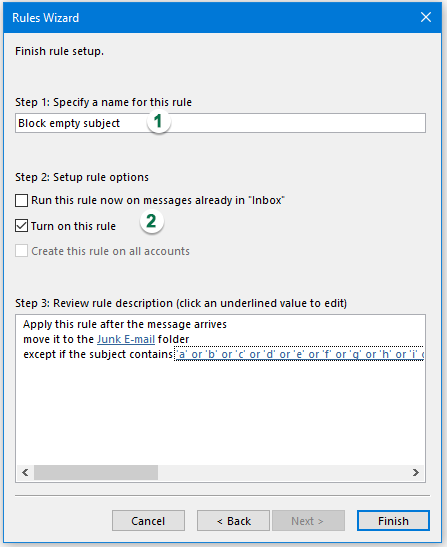Close the Rules Wizard dialog

click(x=426, y=17)
